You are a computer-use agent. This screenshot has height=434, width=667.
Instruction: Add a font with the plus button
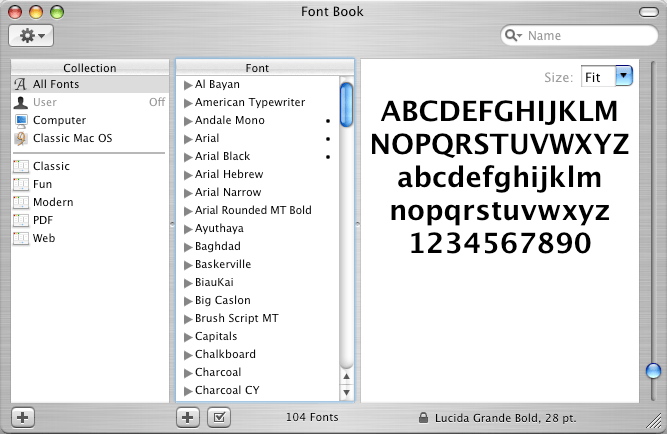tap(188, 417)
